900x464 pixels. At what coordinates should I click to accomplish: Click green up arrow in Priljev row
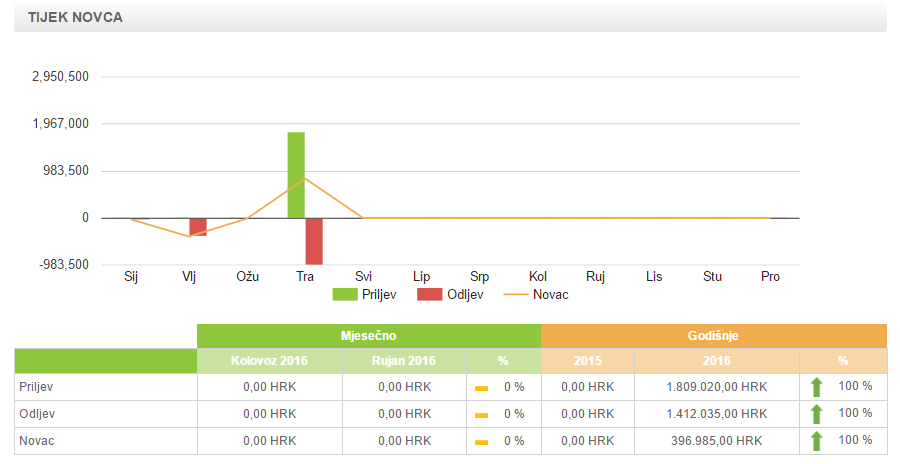[x=816, y=387]
